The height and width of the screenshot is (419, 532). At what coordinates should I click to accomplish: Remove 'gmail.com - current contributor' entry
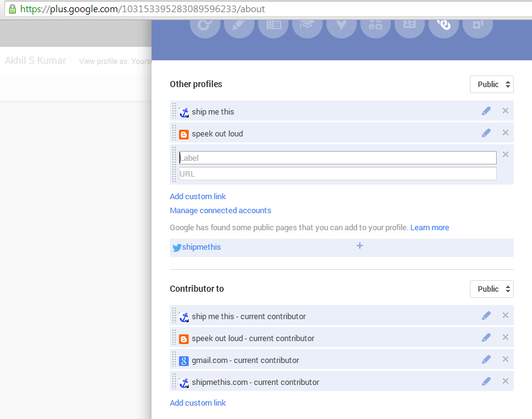[506, 359]
